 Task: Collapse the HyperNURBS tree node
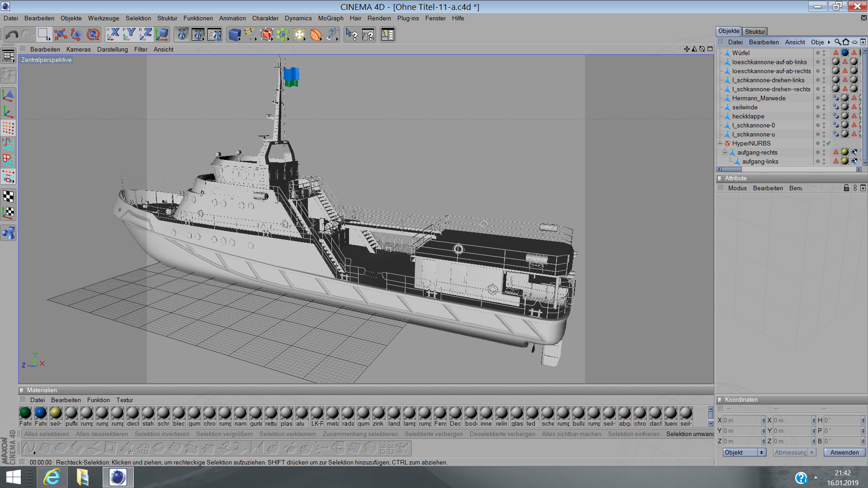point(720,144)
